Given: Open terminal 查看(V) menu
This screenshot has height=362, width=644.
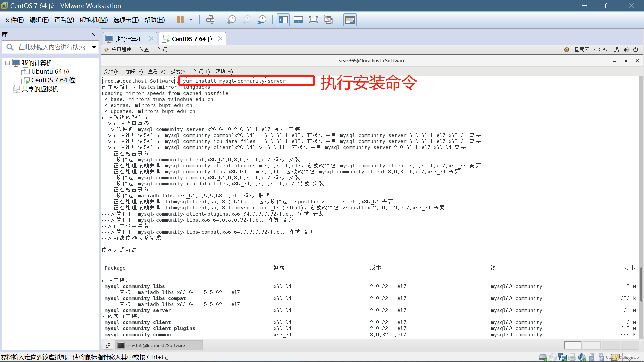Looking at the screenshot, I should pyautogui.click(x=157, y=72).
